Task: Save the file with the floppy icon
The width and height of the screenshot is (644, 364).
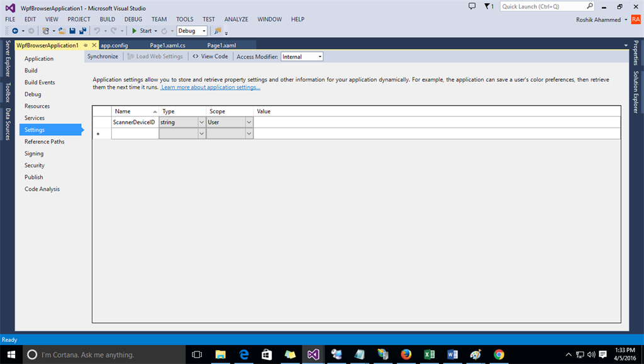Action: click(x=72, y=31)
